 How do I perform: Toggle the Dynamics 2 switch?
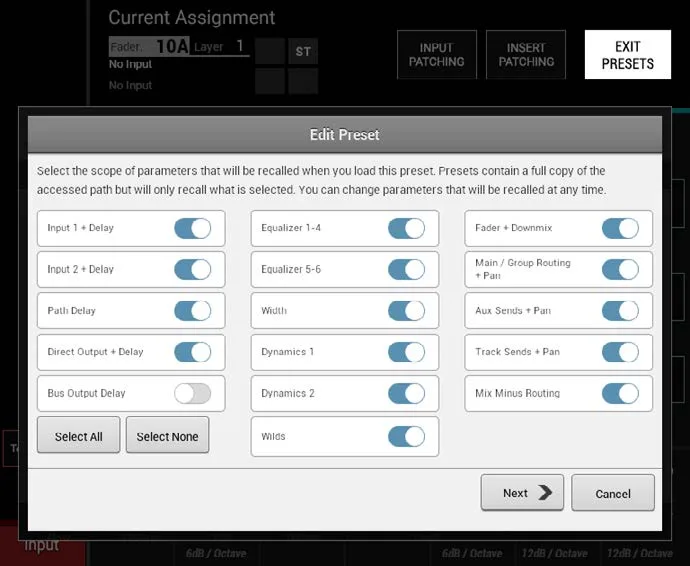click(406, 393)
